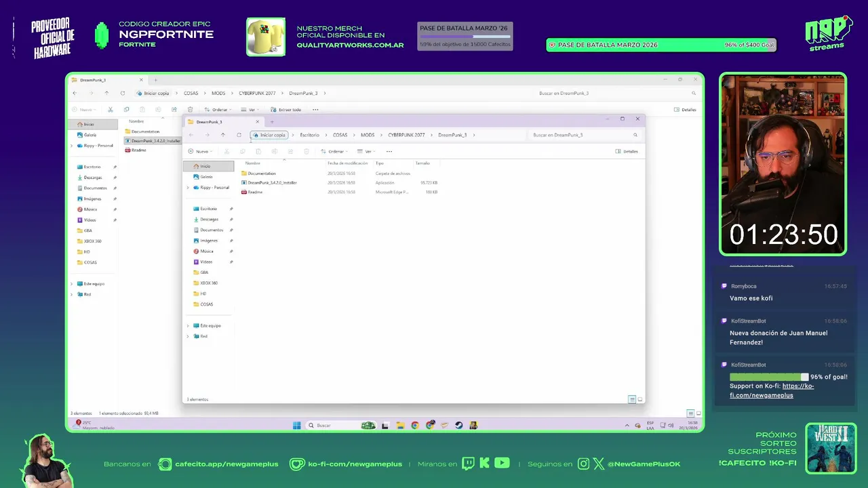Open Ver dropdown in front window
This screenshot has width=868, height=488.
366,151
